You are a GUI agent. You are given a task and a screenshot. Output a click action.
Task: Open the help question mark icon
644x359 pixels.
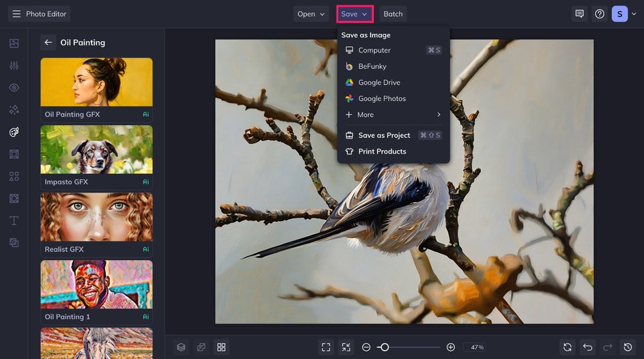coord(600,14)
